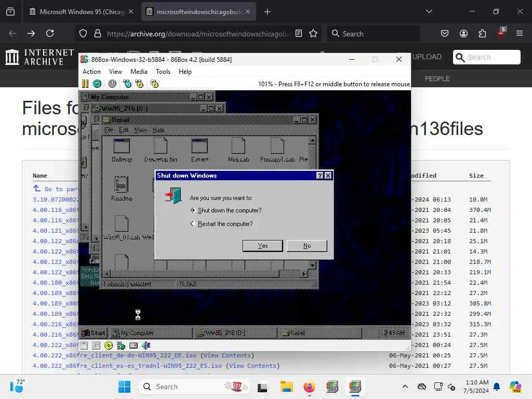Open the 86Box Media menu
This screenshot has width=532, height=399.
139,72
